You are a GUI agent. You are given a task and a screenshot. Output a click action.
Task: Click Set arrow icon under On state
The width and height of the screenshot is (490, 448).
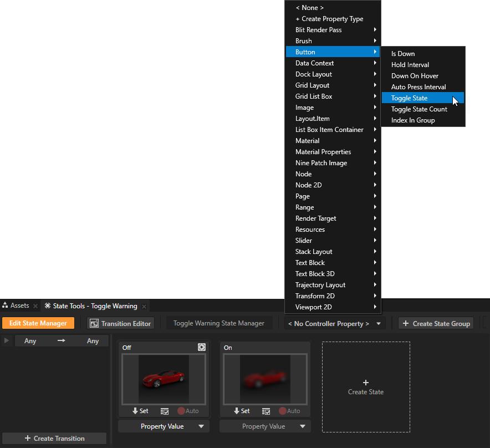237,411
